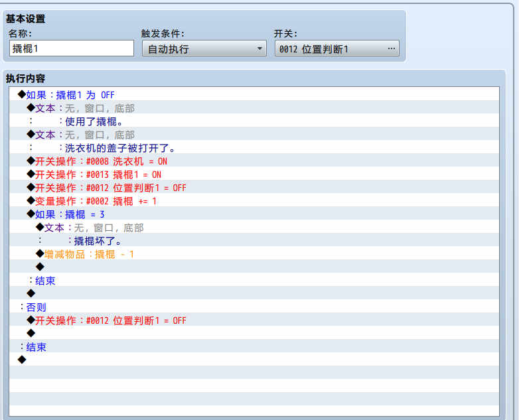Select command 开关操作 #0013 撬棍1 = ON

[254, 175]
